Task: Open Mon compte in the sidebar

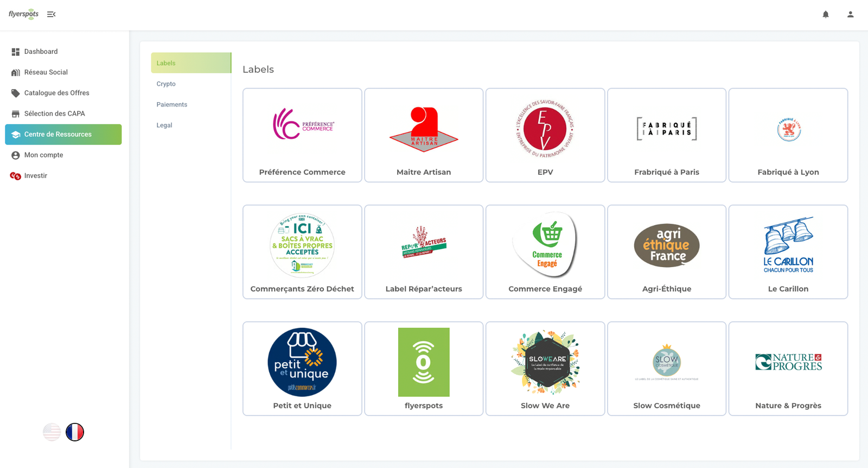Action: pos(63,155)
